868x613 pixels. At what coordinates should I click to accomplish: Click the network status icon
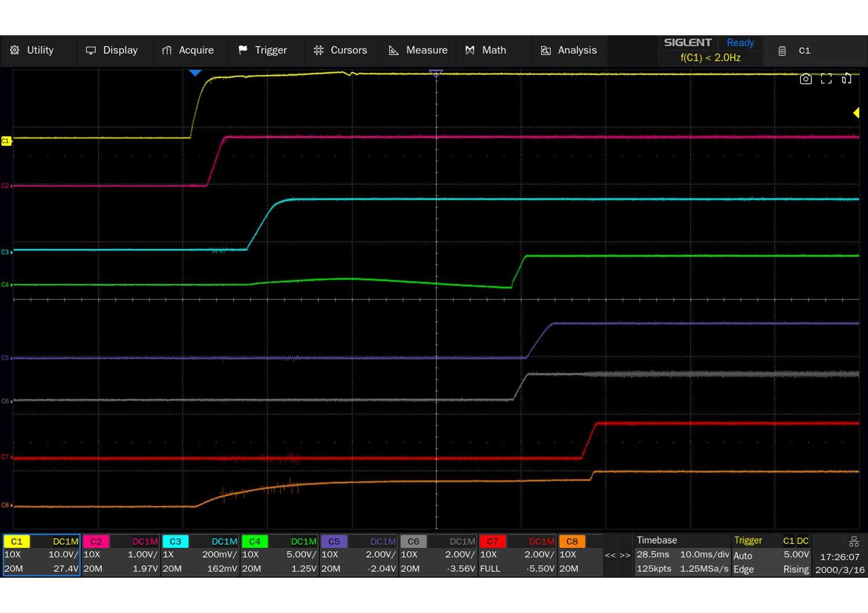[854, 542]
